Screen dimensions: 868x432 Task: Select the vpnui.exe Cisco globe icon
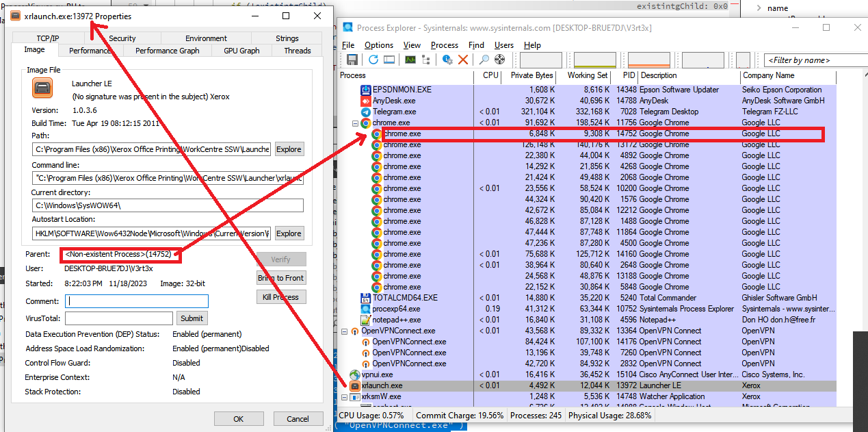point(354,374)
